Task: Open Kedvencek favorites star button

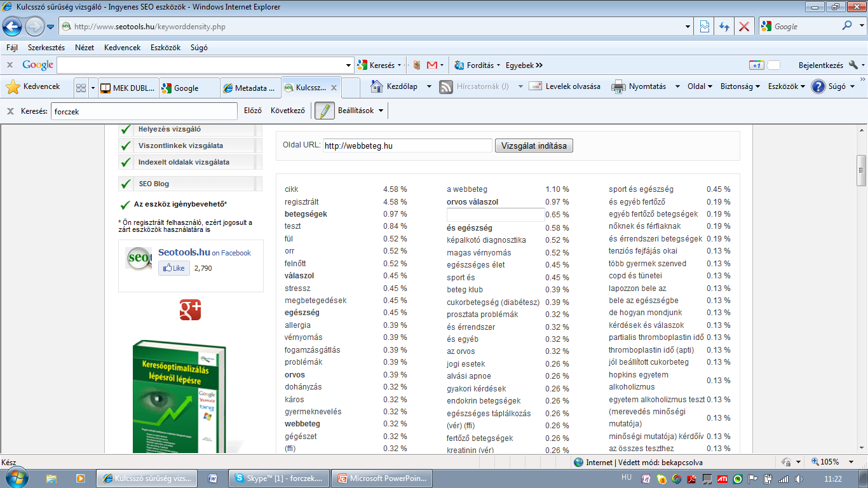Action: pyautogui.click(x=33, y=86)
